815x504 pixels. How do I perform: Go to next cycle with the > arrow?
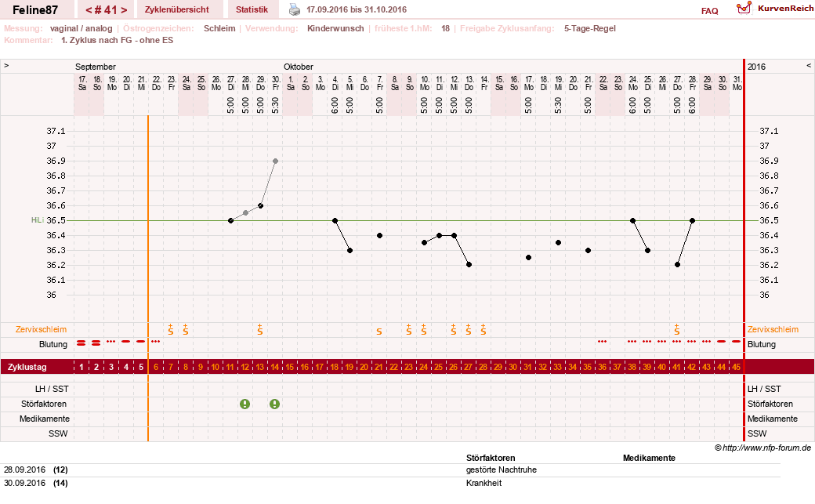(x=124, y=10)
